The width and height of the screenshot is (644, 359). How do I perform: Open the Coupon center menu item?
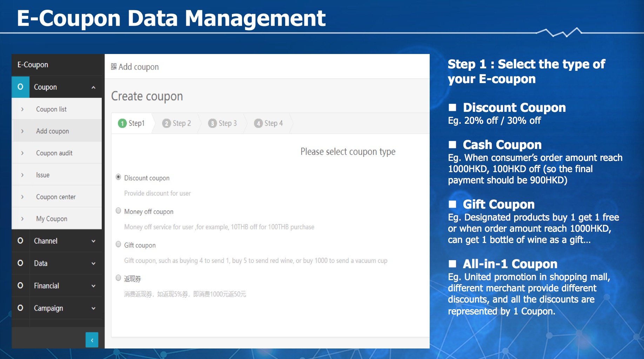coord(56,197)
